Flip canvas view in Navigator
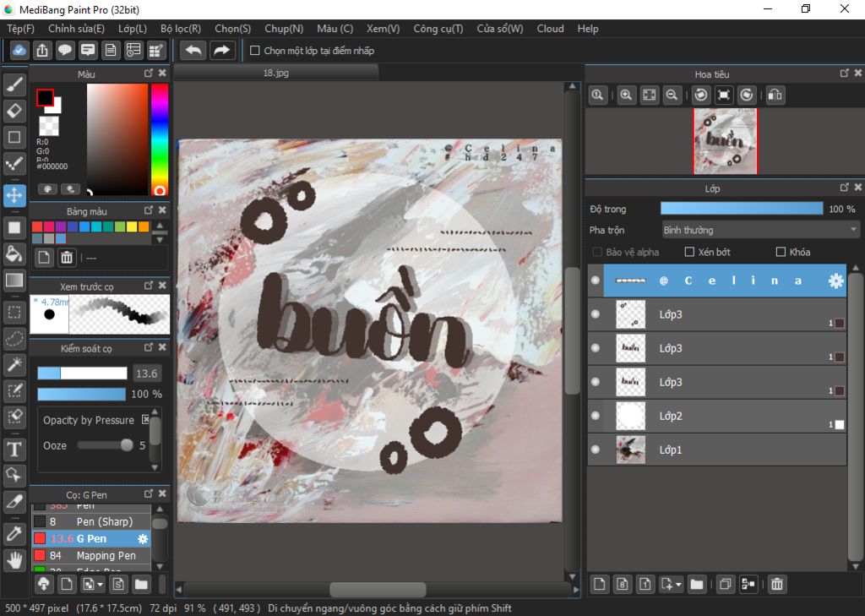865x616 pixels. pyautogui.click(x=775, y=95)
